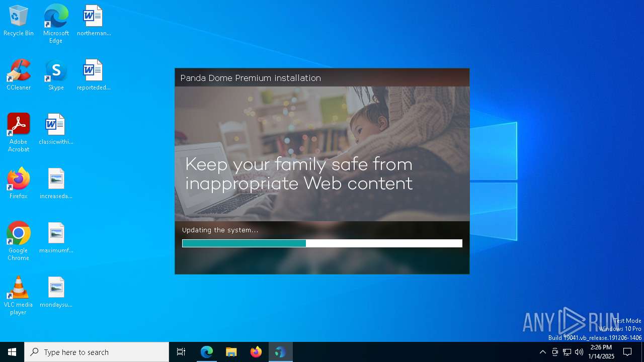Select the Microsoft Edge desktop shortcut

[x=56, y=24]
